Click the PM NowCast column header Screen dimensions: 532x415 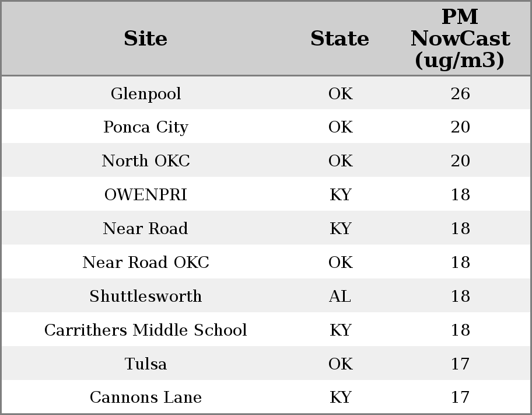point(460,39)
